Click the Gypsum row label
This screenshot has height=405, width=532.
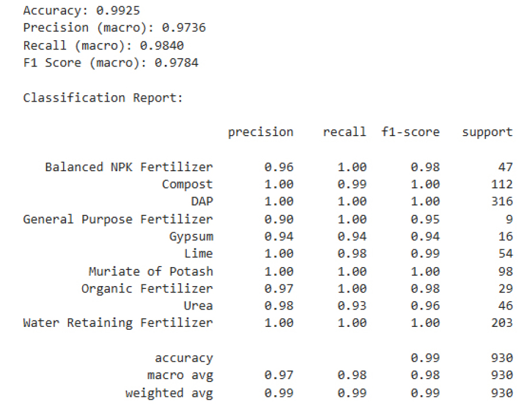[x=191, y=237]
